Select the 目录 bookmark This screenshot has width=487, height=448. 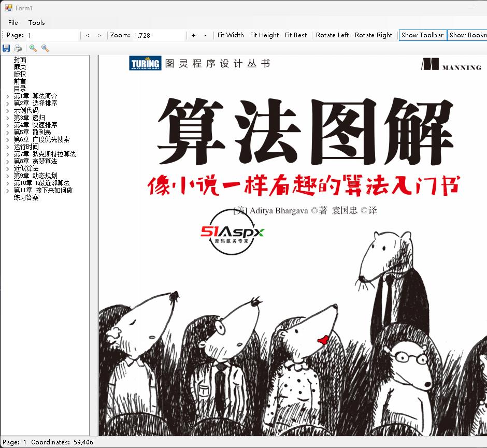click(x=20, y=89)
